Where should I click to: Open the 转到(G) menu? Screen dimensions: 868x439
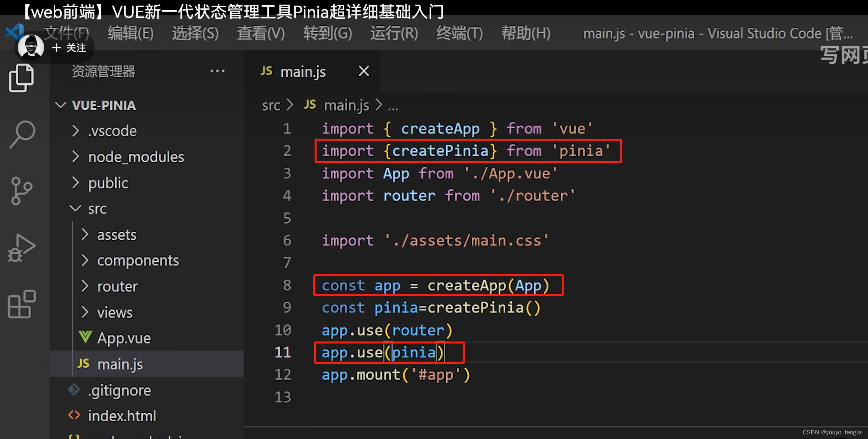pos(327,33)
